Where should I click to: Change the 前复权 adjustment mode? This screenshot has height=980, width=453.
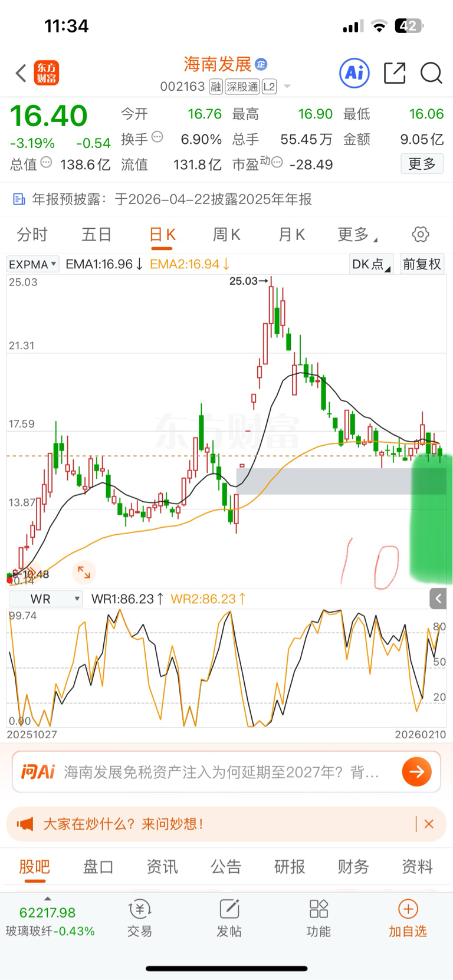(x=422, y=264)
